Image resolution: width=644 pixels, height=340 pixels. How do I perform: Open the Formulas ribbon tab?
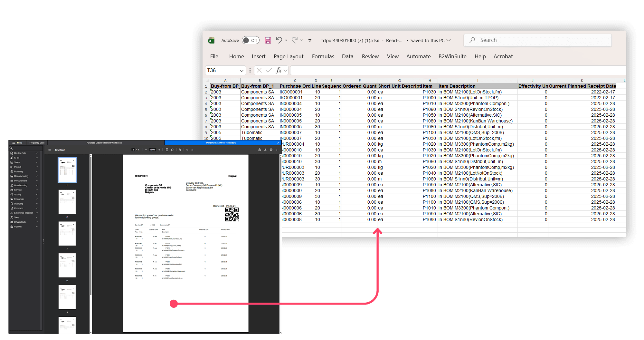(323, 56)
